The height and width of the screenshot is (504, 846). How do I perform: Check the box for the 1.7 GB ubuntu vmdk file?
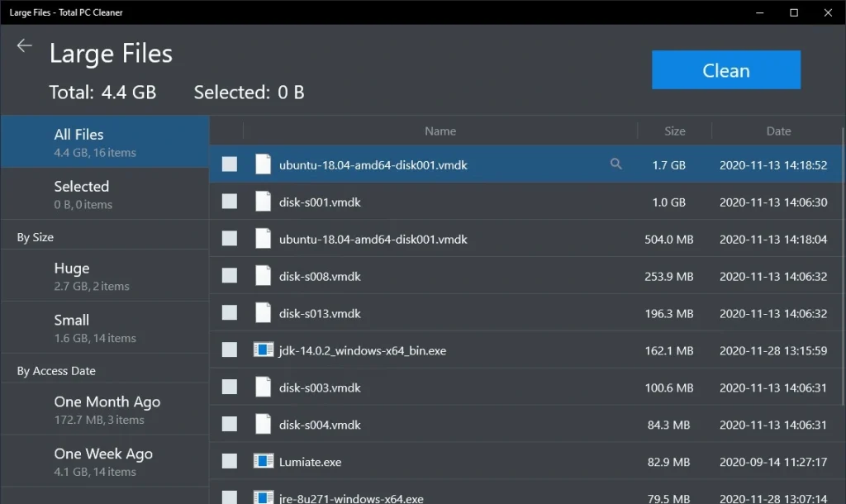[230, 164]
